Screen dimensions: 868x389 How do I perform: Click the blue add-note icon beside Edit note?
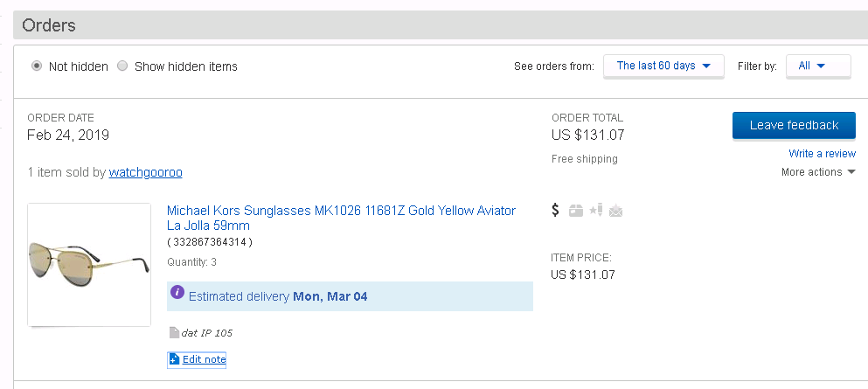pos(174,359)
